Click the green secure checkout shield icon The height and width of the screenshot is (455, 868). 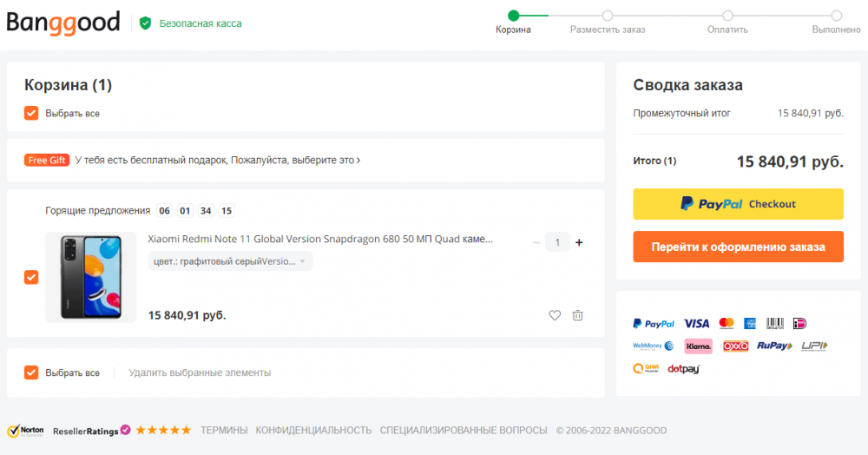click(x=145, y=23)
